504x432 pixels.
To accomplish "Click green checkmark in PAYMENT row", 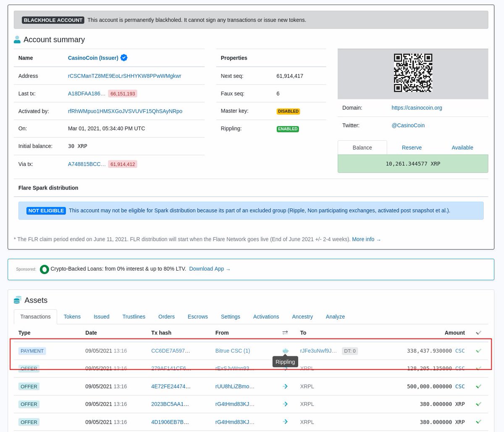I will coord(478,350).
